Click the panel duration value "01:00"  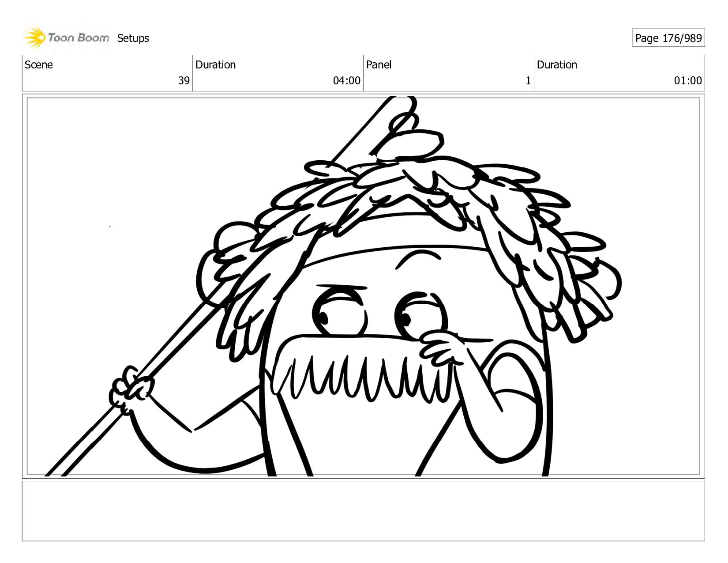click(688, 80)
